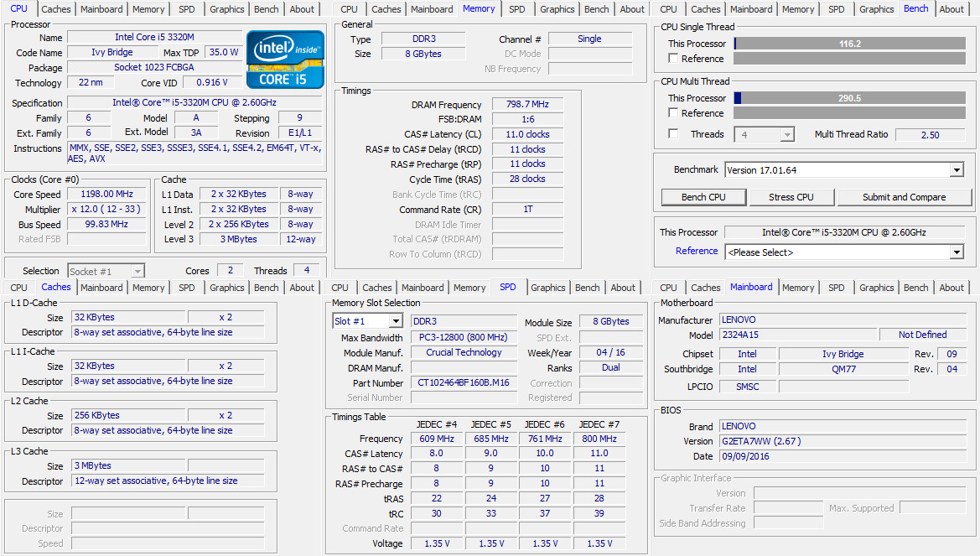980x556 pixels.
Task: Click the Multi Thread Ratio value '2.50'
Action: point(930,134)
